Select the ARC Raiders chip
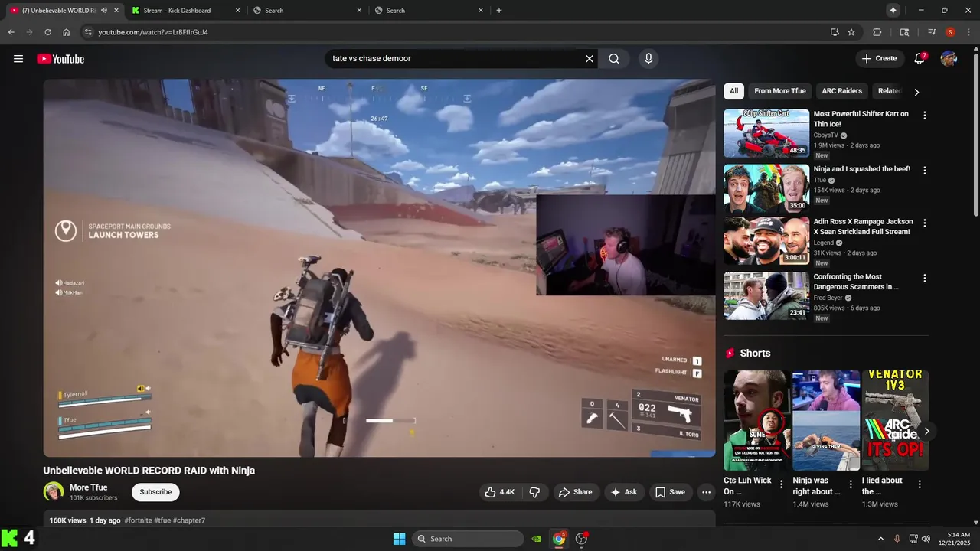This screenshot has height=551, width=980. [x=842, y=91]
